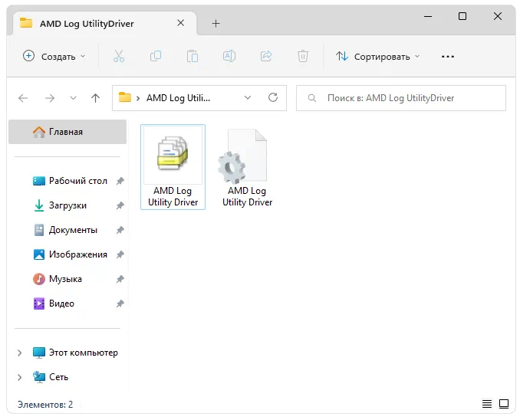The width and height of the screenshot is (520, 420).
Task: Expand Сеть tree node
Action: (20, 377)
